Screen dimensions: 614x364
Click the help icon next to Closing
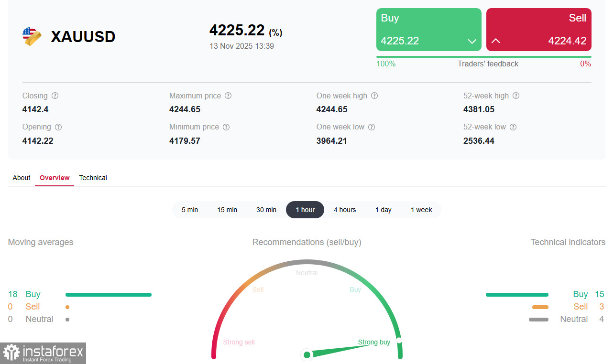tap(55, 96)
